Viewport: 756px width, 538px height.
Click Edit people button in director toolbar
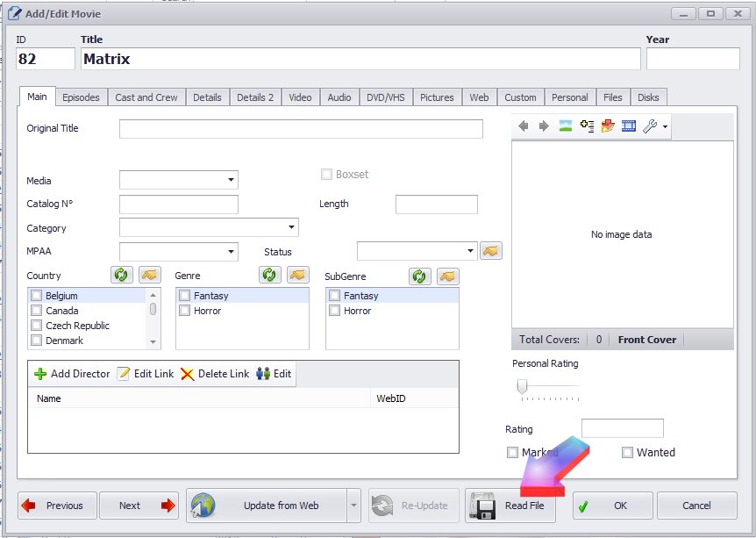(x=274, y=374)
